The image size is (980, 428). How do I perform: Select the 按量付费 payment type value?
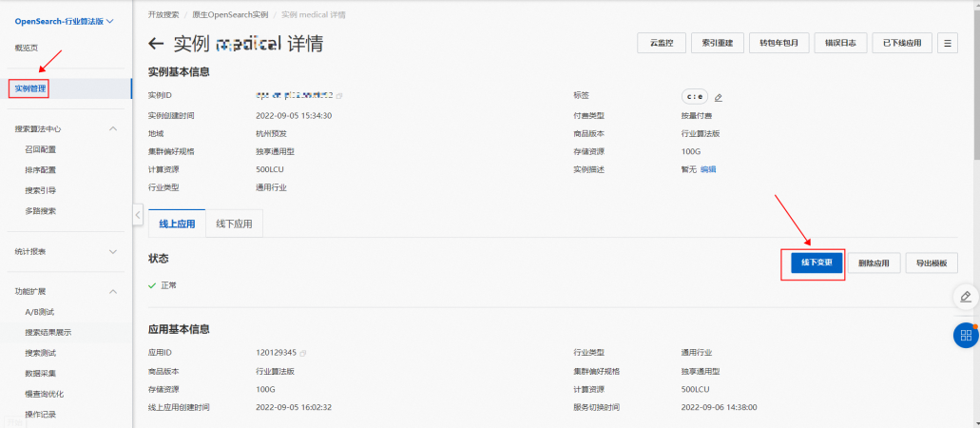coord(697,116)
